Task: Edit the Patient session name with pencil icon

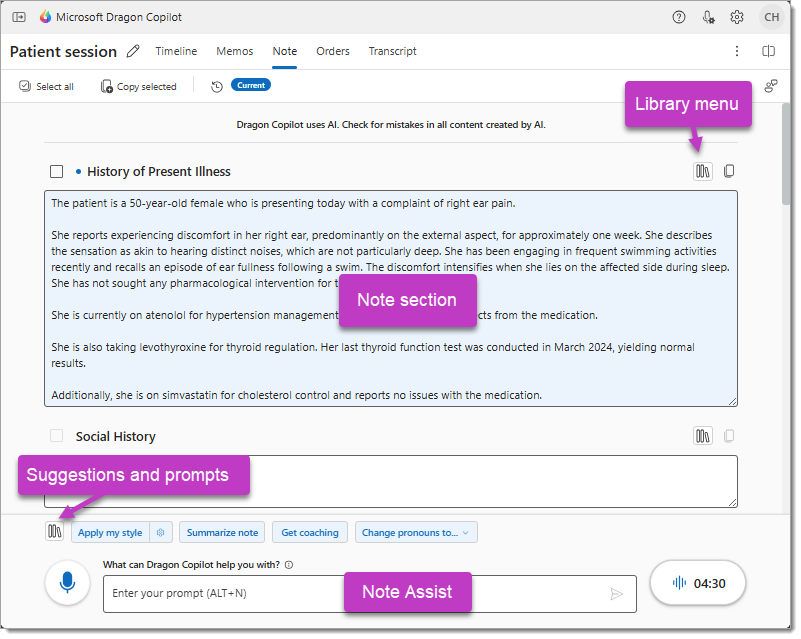Action: click(134, 52)
